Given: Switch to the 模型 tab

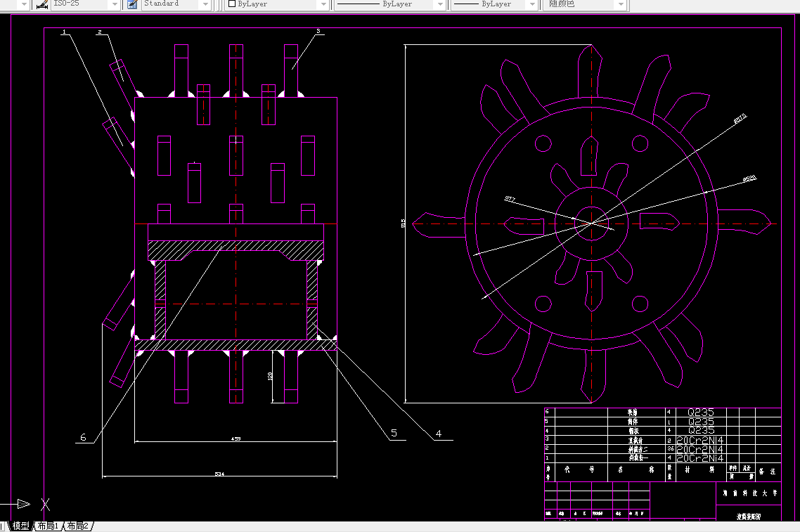Looking at the screenshot, I should [20, 526].
